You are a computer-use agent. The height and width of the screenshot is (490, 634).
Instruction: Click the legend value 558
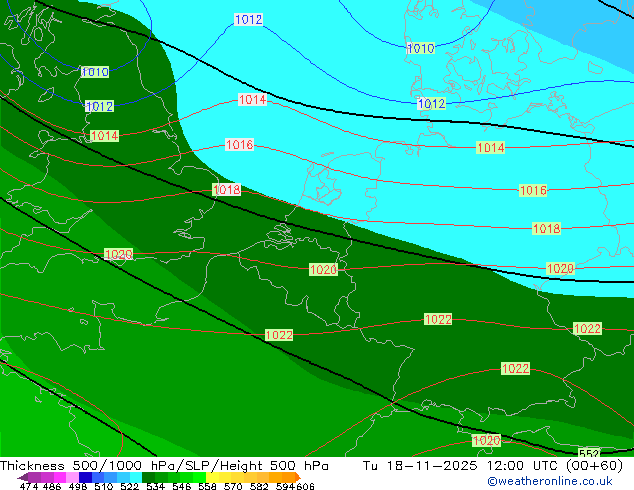[x=207, y=486]
